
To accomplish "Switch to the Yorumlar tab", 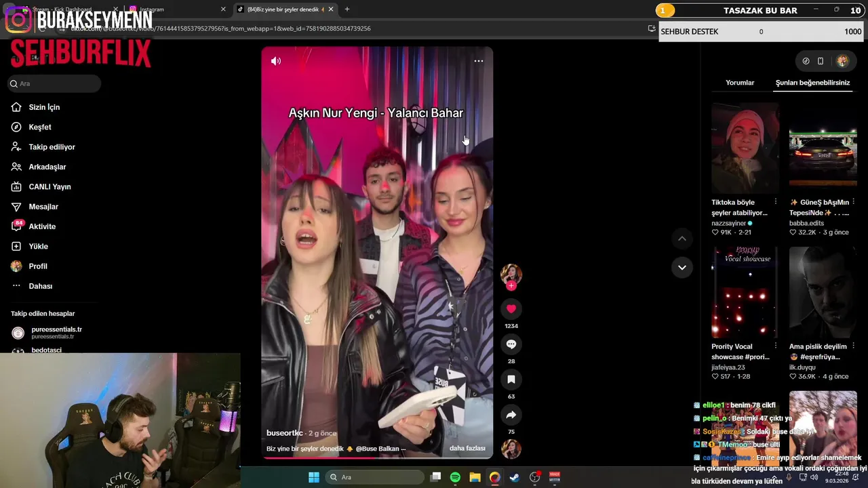I will [x=740, y=83].
